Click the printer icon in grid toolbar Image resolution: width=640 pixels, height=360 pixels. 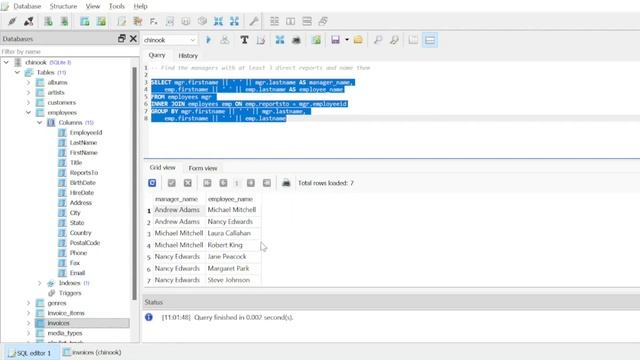pos(286,183)
